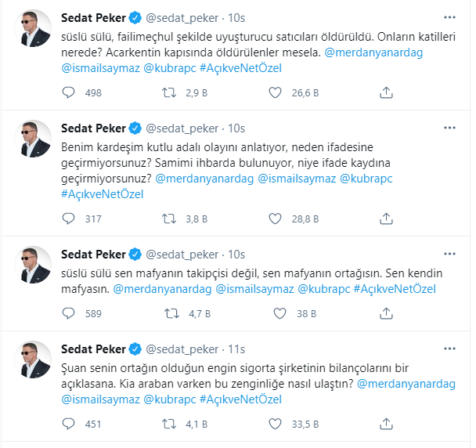Open more options on the kutlu adalı tweet
476x448 pixels.
449,128
